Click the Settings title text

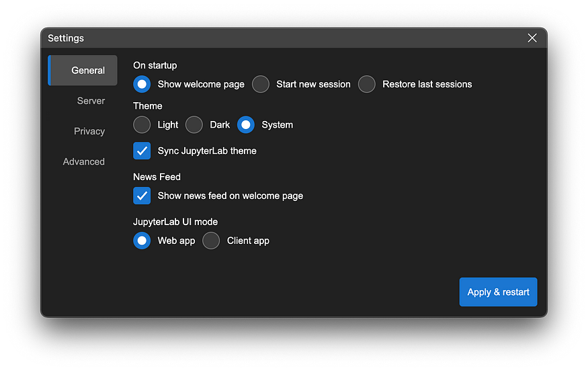tap(66, 38)
